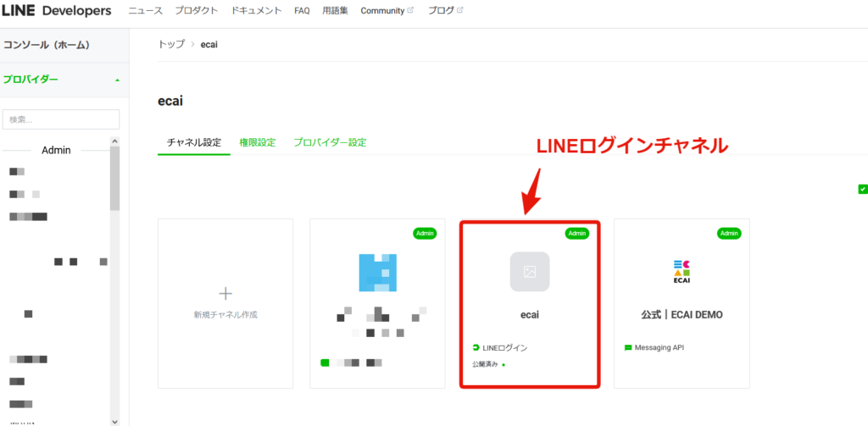Open the LINE Developers logo home link
The height and width of the screenshot is (426, 868).
(56, 11)
